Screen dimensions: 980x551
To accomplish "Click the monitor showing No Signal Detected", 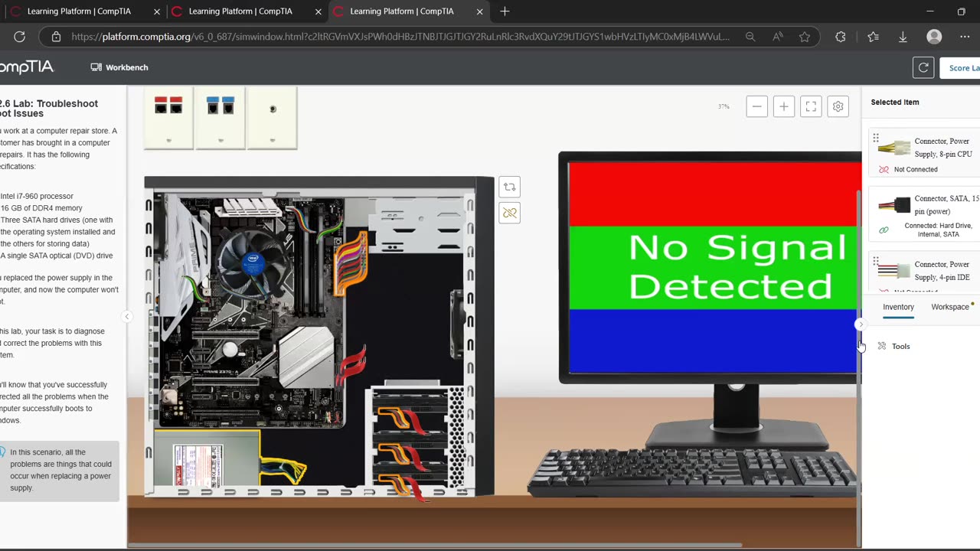I will [x=711, y=266].
